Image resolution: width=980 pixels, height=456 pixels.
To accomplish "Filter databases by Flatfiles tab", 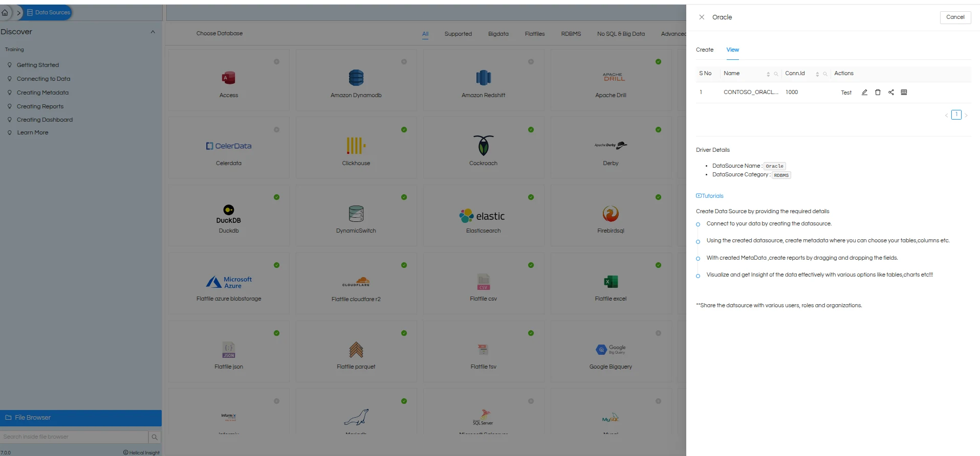I will tap(535, 34).
